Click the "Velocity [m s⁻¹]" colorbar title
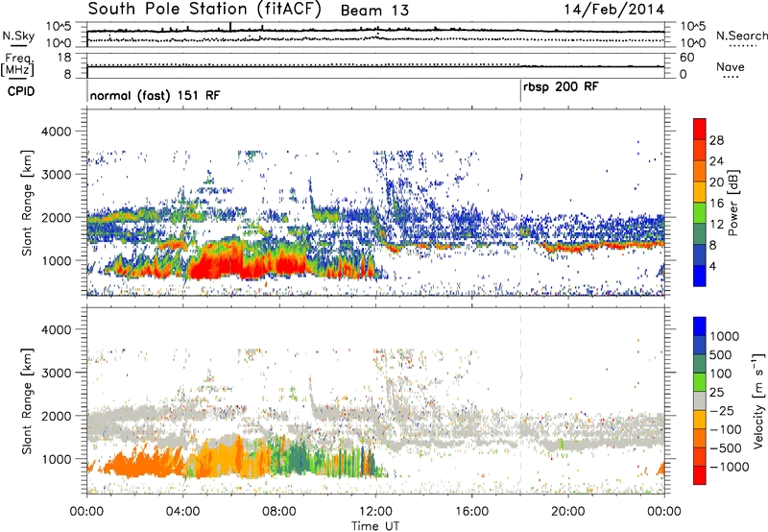Screen dimensions: 768x532 (x=758, y=400)
